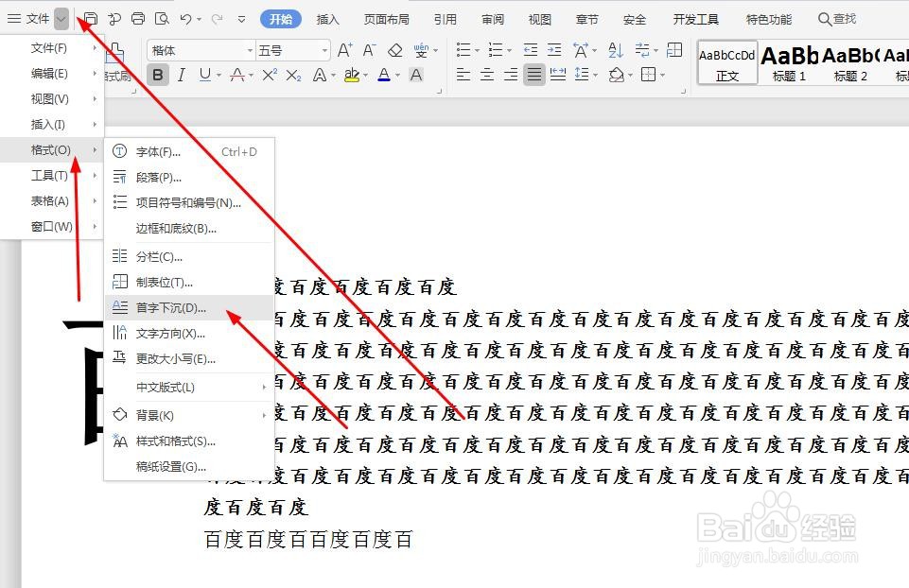This screenshot has height=588, width=909.
Task: Open the 章节 tab
Action: pos(586,19)
